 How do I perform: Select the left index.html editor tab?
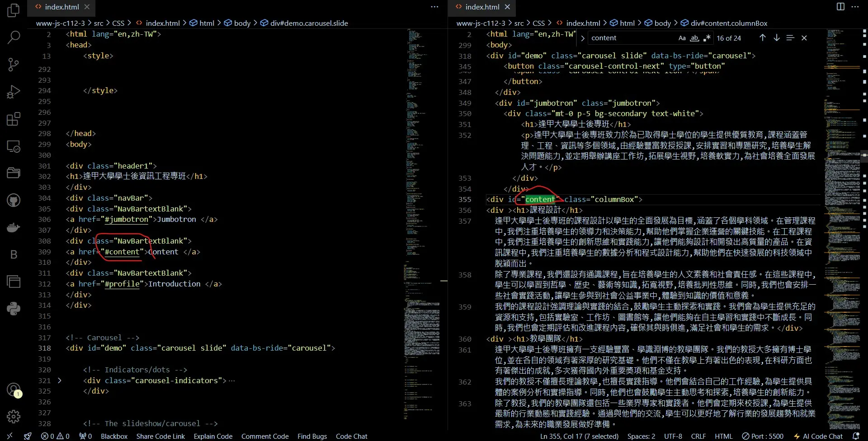[61, 7]
